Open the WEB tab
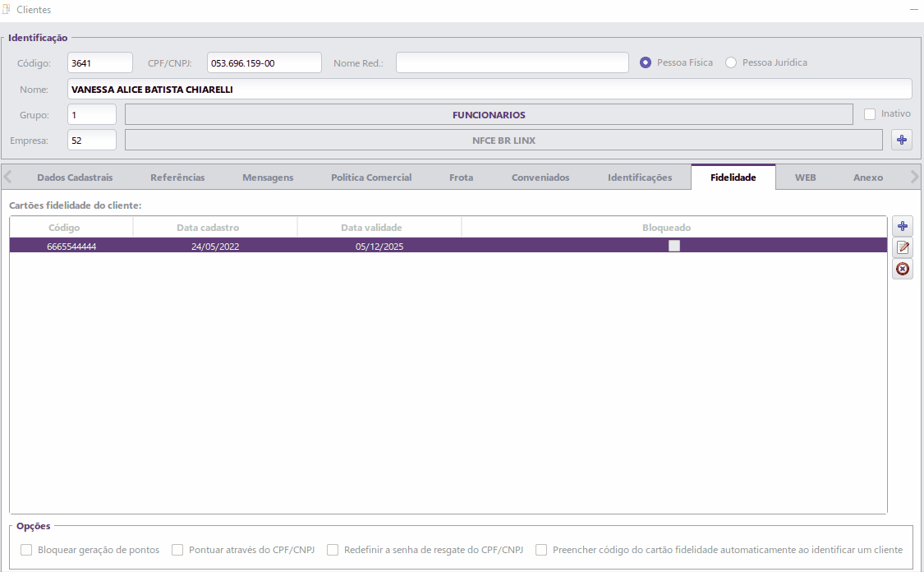This screenshot has width=924, height=572. (805, 178)
